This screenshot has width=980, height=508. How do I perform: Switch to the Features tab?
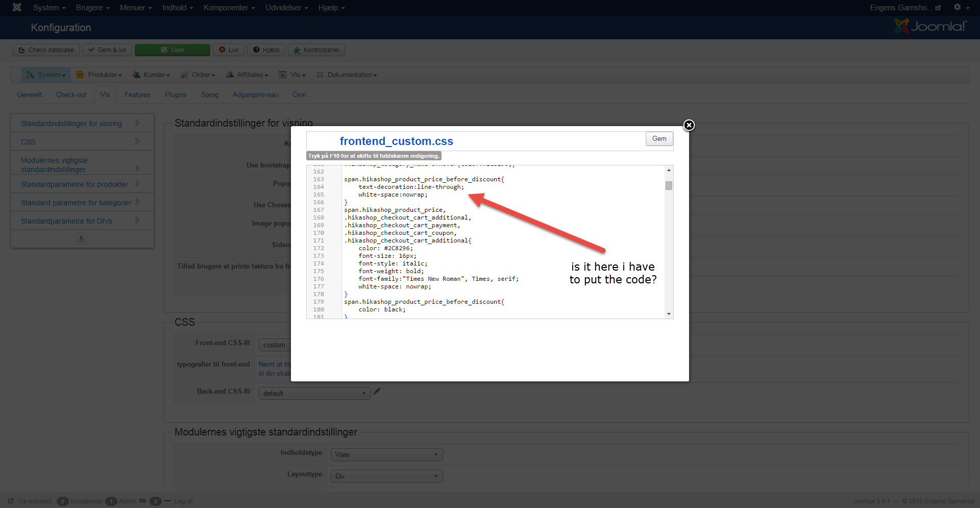pos(137,95)
